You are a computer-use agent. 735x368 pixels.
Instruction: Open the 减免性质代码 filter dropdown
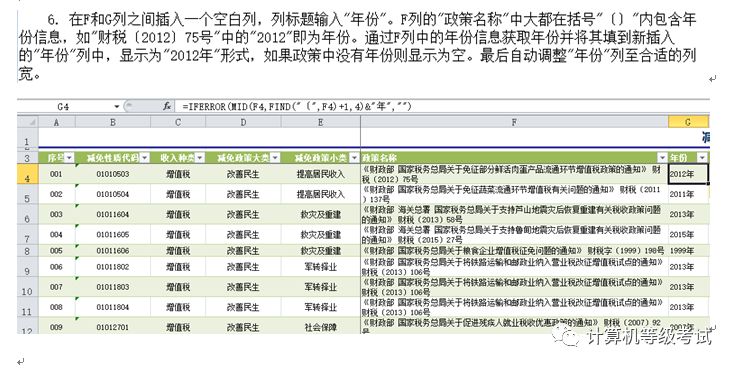click(x=145, y=158)
